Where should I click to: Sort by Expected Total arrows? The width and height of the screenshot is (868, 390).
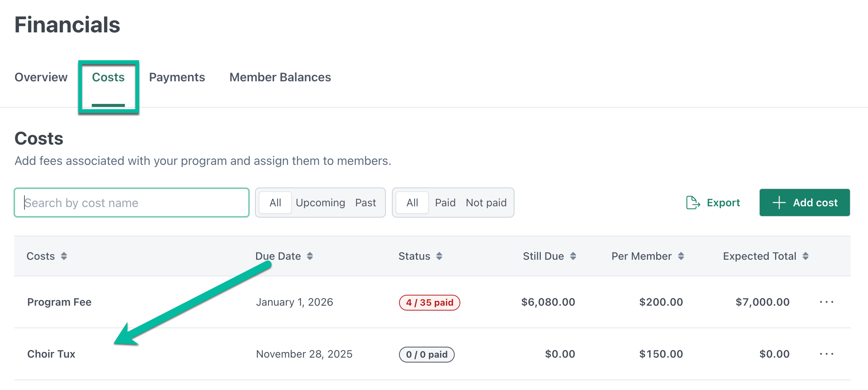pyautogui.click(x=806, y=256)
